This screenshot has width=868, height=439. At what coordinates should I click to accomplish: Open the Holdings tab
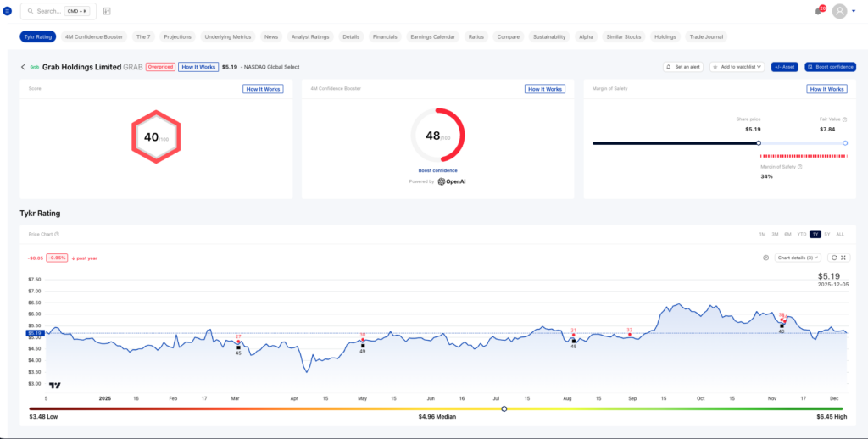[x=665, y=36]
